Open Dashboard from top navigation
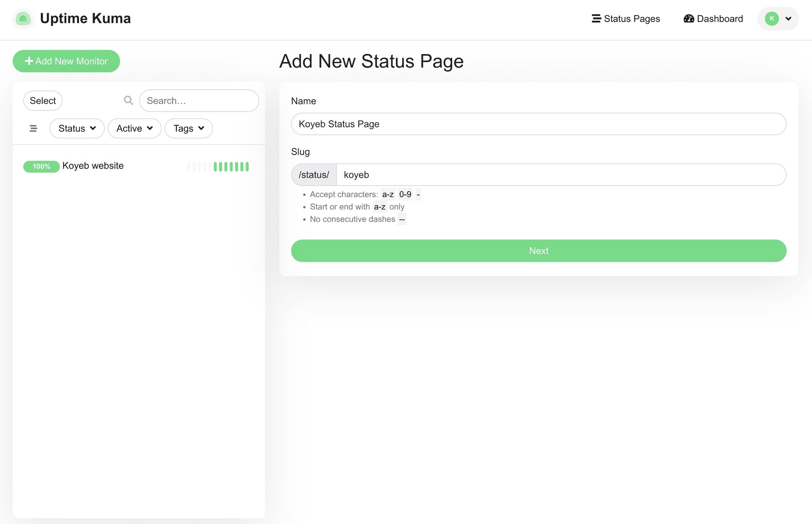The height and width of the screenshot is (524, 812). tap(719, 19)
